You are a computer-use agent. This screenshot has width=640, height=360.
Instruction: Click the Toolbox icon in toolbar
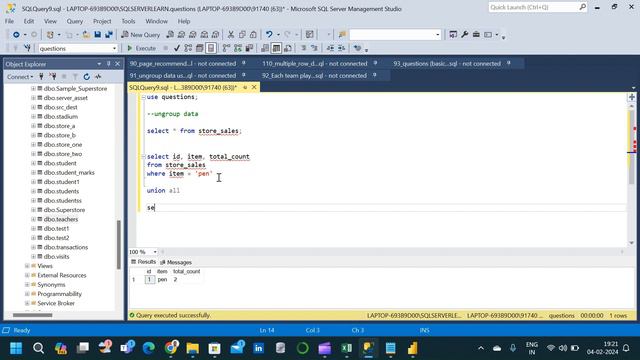click(476, 35)
